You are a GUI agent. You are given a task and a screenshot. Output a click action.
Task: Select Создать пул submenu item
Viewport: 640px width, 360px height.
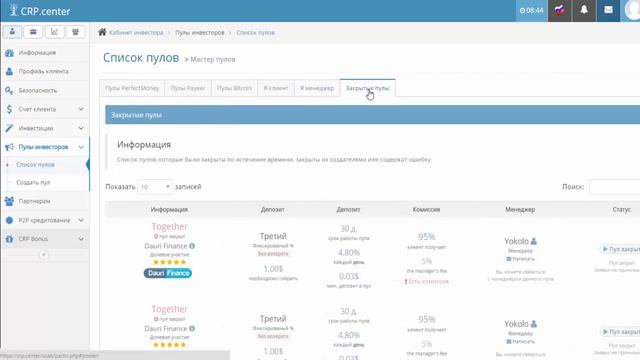[x=33, y=182]
